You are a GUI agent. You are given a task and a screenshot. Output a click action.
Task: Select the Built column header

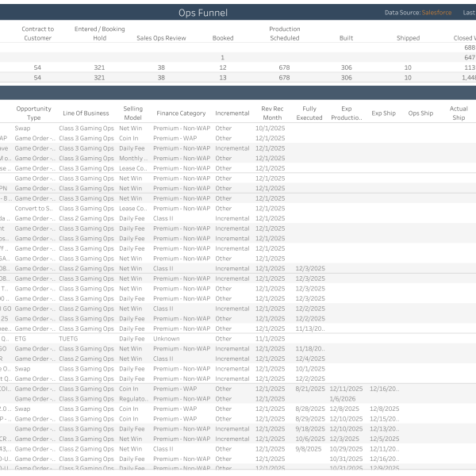point(346,38)
